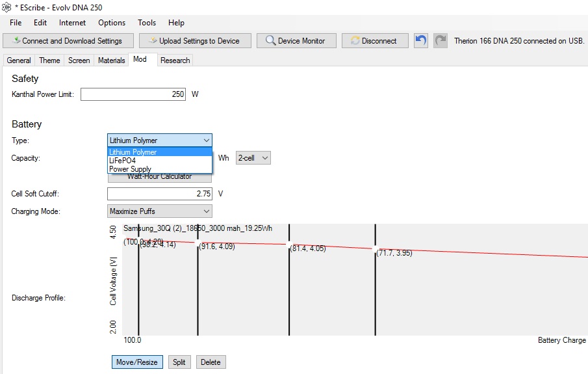Open the 2-cell count dropdown
Image resolution: width=588 pixels, height=374 pixels.
point(253,158)
